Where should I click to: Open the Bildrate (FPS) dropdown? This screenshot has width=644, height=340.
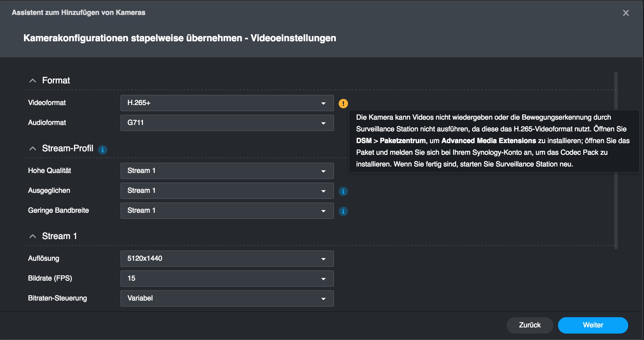point(227,279)
